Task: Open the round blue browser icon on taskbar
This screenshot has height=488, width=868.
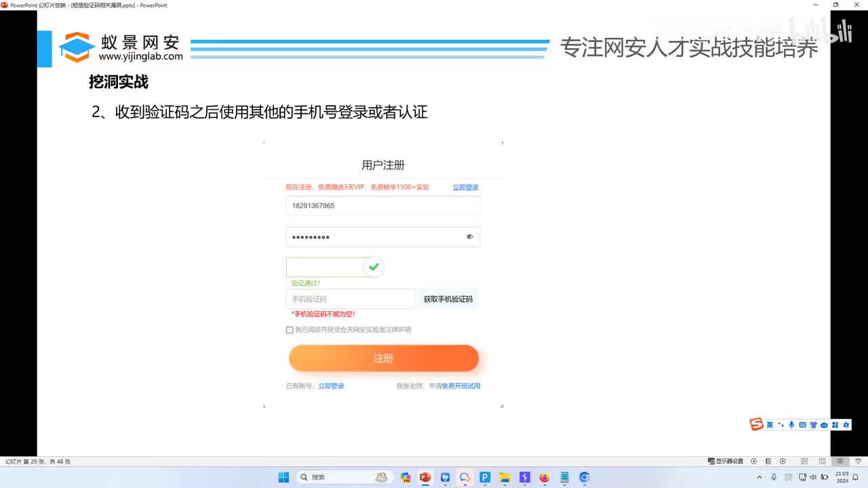Action: click(585, 477)
